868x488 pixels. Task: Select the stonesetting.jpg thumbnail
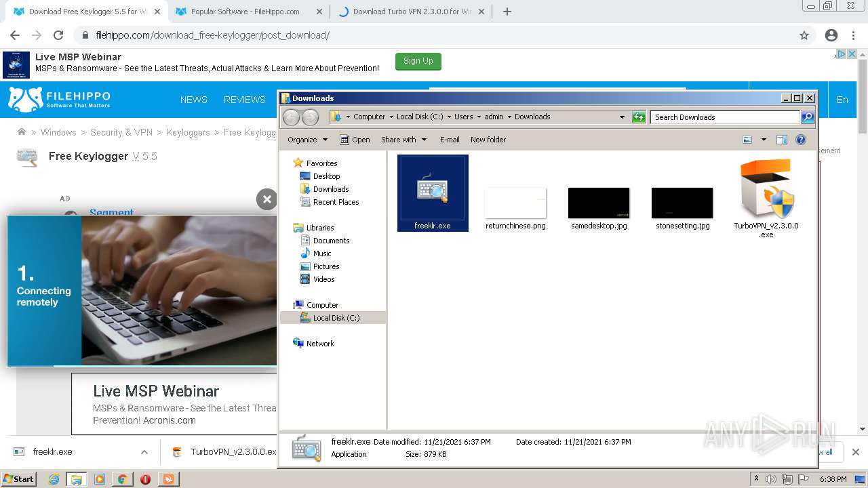(x=682, y=203)
